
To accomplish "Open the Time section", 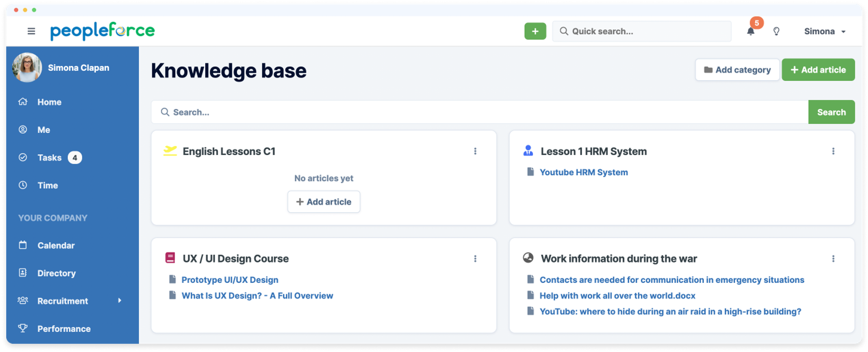I will pos(47,185).
